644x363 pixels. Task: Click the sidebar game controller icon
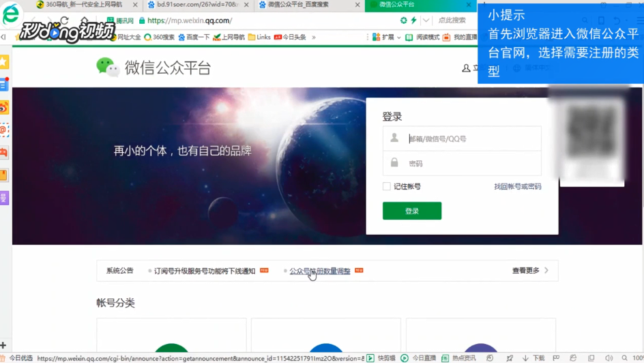[4, 153]
